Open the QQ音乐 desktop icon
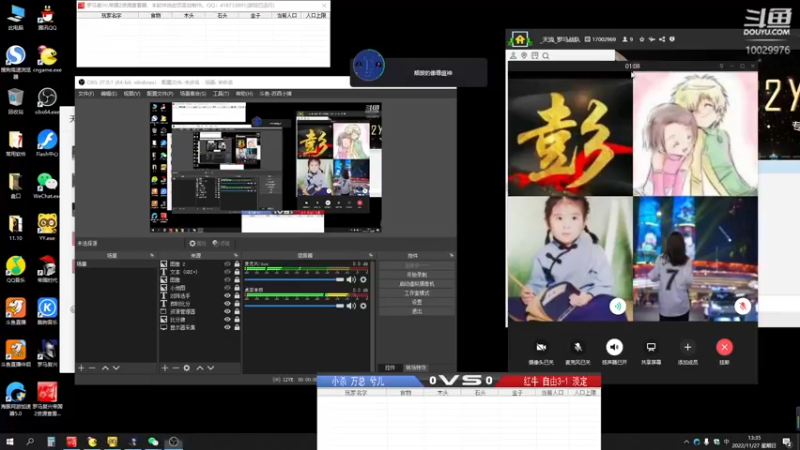This screenshot has height=450, width=800. (x=16, y=269)
